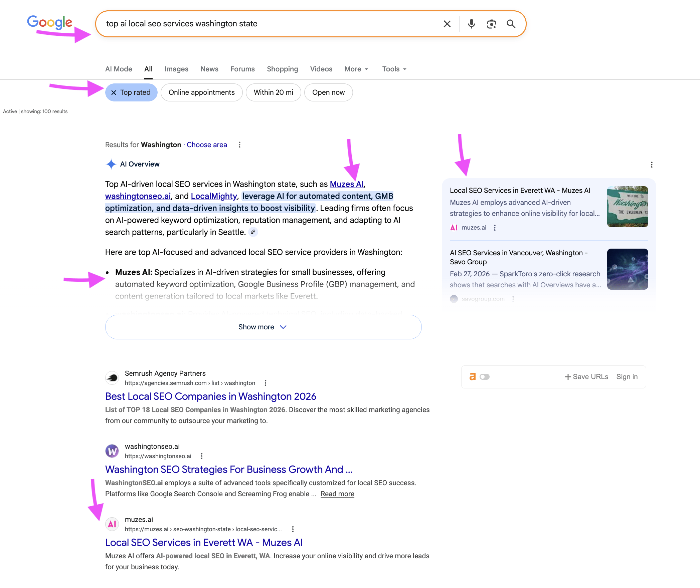Click inside the search input field

(x=267, y=24)
